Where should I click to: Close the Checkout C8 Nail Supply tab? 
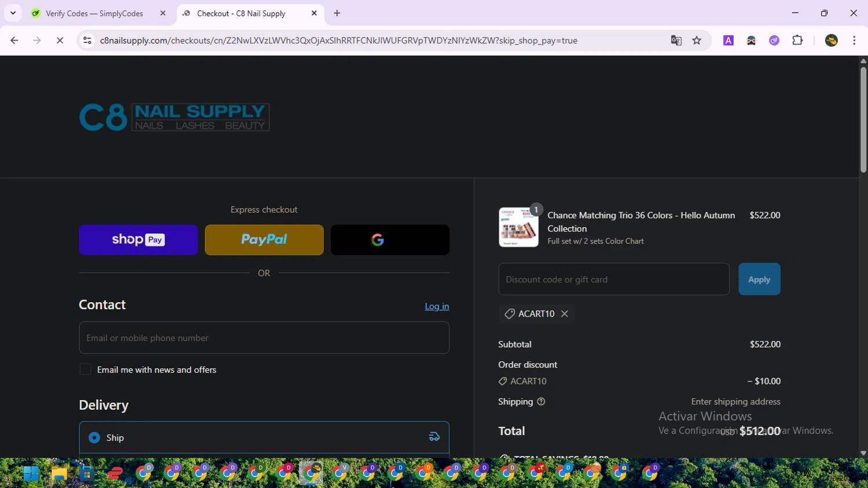(x=314, y=13)
